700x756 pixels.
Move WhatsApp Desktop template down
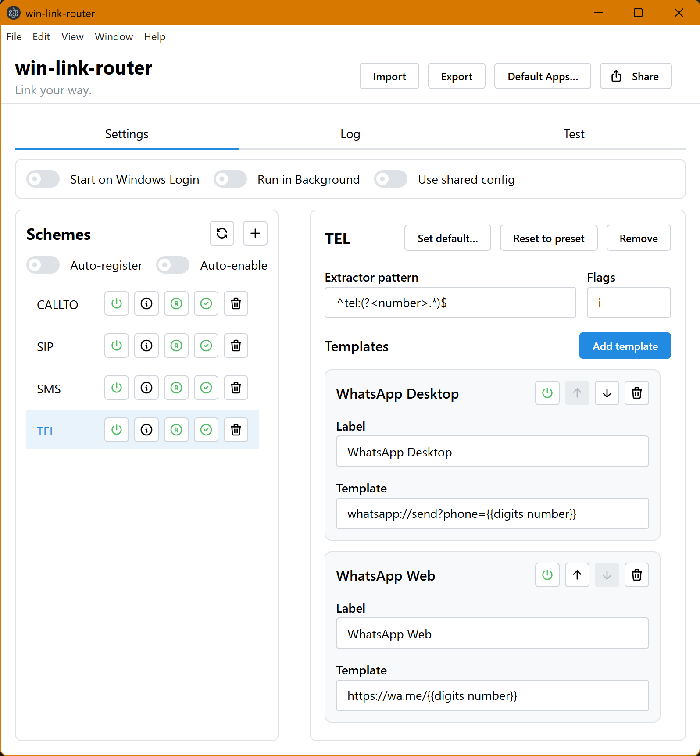(x=607, y=393)
